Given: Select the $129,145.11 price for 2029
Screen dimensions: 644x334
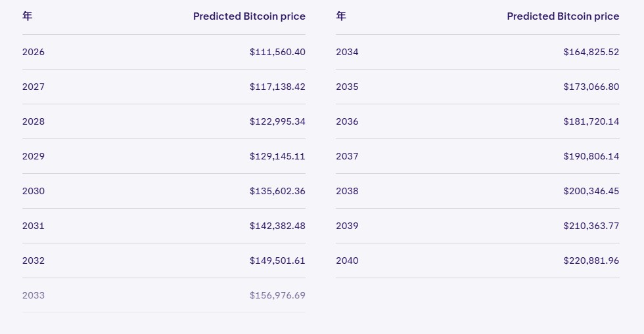Looking at the screenshot, I should [x=277, y=156].
